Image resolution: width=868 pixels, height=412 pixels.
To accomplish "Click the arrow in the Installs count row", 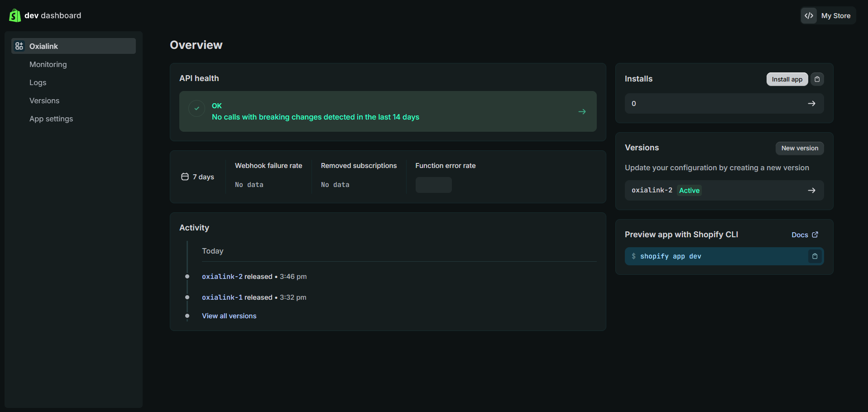I will (812, 104).
